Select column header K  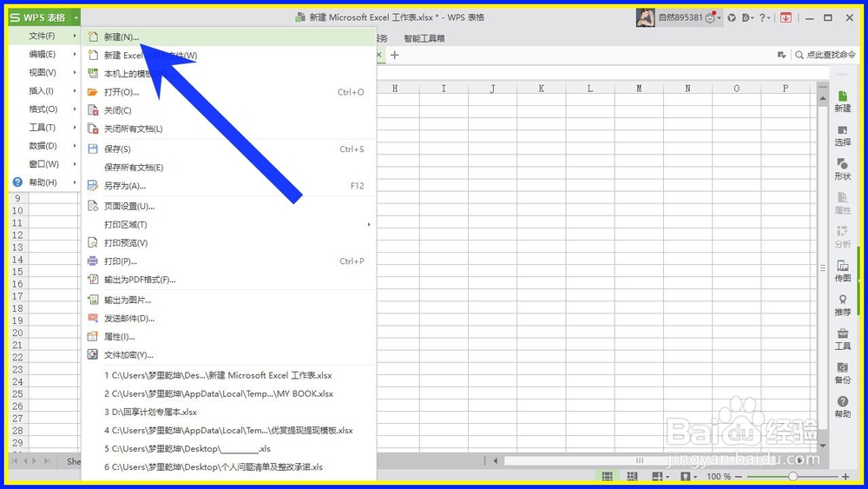(541, 89)
